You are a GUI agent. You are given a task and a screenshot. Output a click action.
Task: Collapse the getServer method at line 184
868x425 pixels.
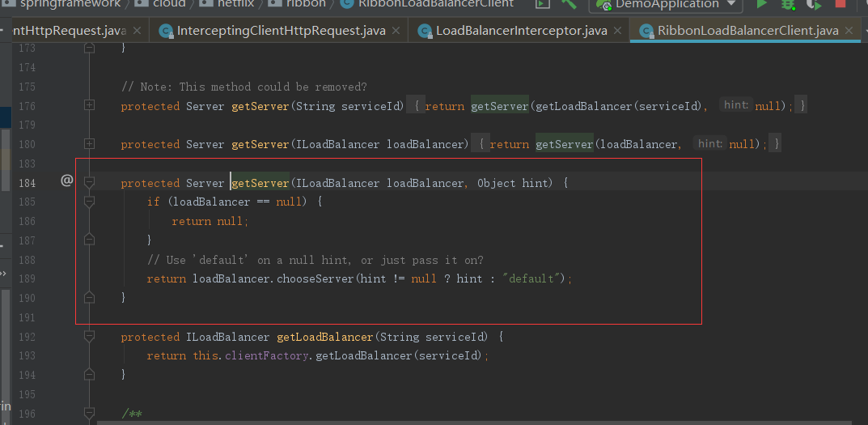(89, 182)
